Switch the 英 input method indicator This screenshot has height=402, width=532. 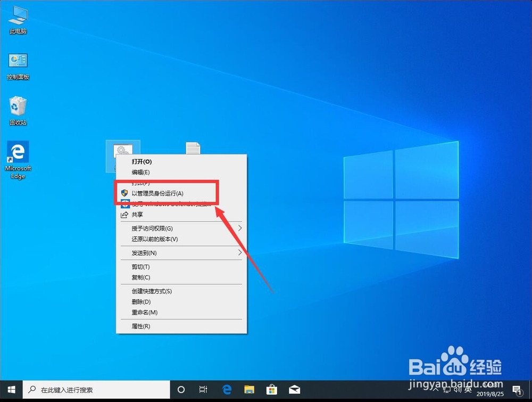click(x=468, y=390)
